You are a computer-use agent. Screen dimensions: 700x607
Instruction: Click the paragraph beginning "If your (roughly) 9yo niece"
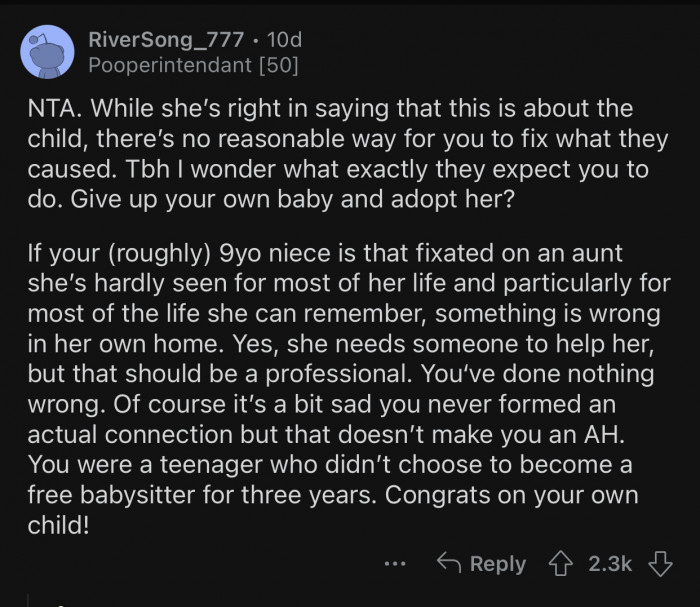coord(349,388)
